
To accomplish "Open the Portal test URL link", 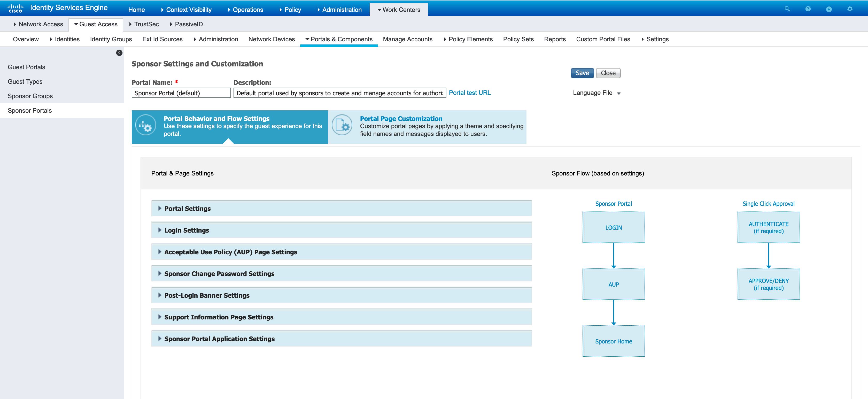I will coord(470,93).
